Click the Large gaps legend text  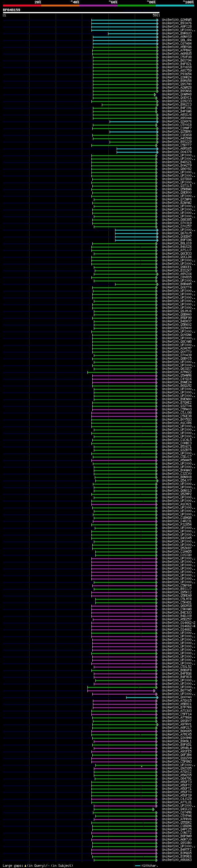coord(13,865)
